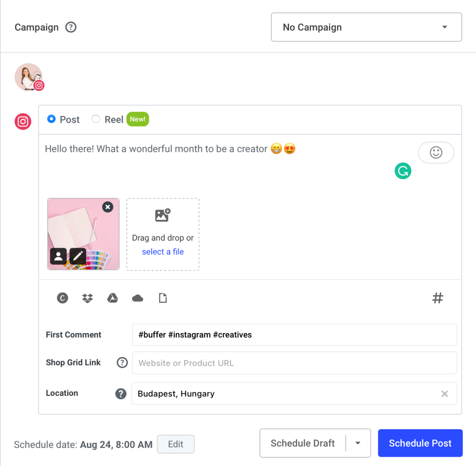Image resolution: width=476 pixels, height=466 pixels.
Task: Open Google Drive file picker icon
Action: point(113,298)
